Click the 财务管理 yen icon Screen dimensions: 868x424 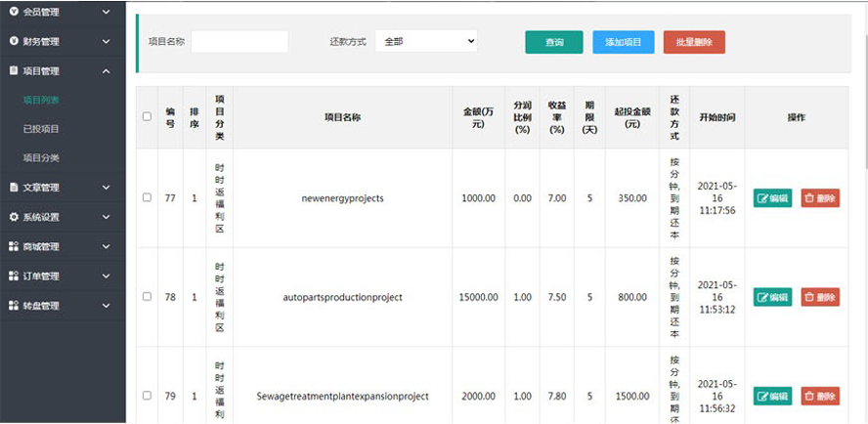tap(14, 41)
